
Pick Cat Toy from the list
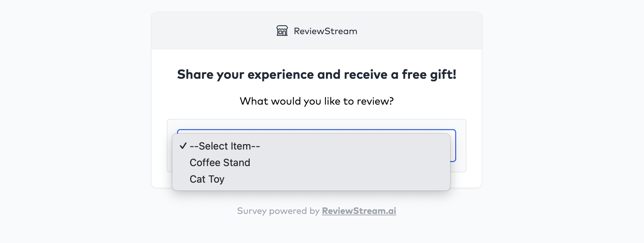(x=207, y=179)
